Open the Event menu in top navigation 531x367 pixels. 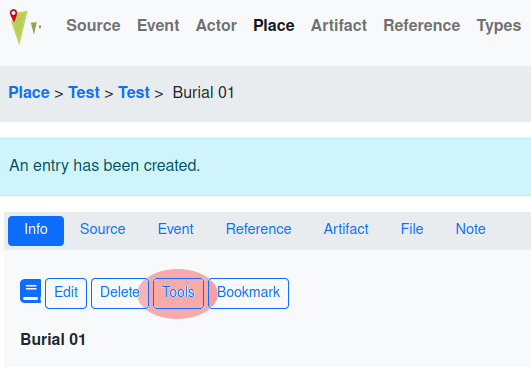point(158,25)
